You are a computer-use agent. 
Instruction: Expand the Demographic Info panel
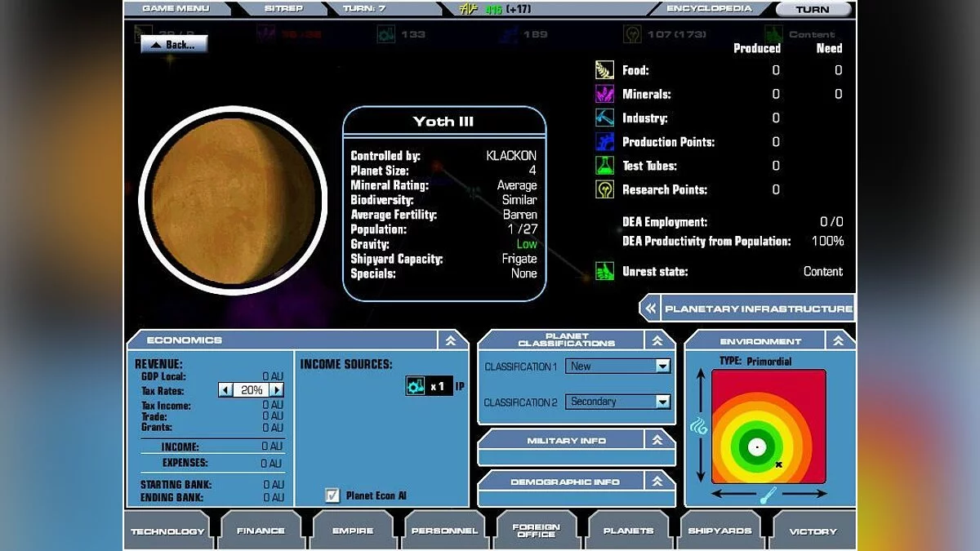pos(657,482)
